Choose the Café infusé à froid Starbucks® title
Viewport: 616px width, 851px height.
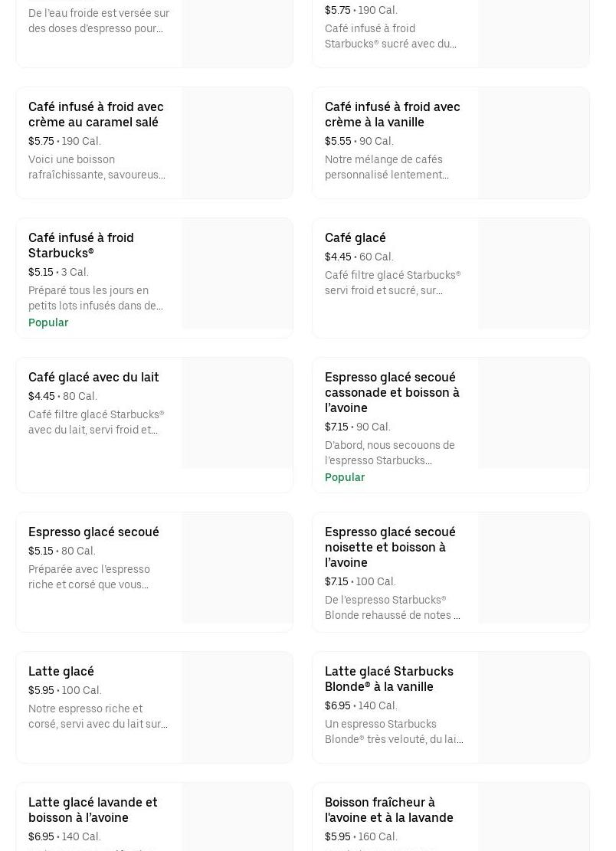(81, 245)
